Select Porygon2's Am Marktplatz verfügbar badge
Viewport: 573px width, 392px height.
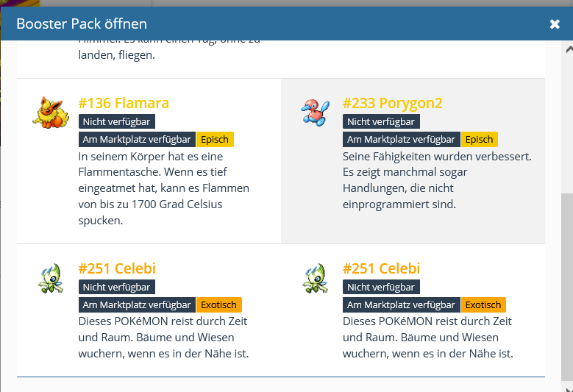point(402,139)
